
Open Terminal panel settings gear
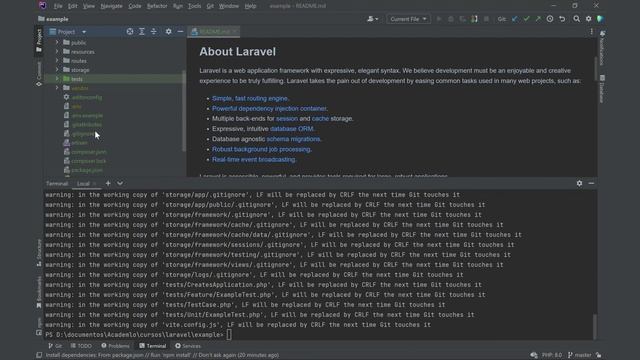tap(579, 183)
